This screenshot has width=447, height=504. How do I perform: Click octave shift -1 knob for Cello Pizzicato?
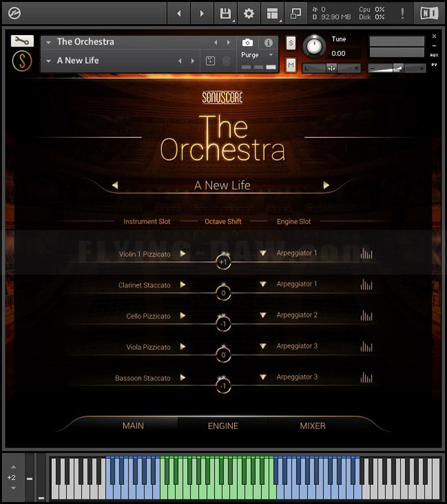pos(223,323)
